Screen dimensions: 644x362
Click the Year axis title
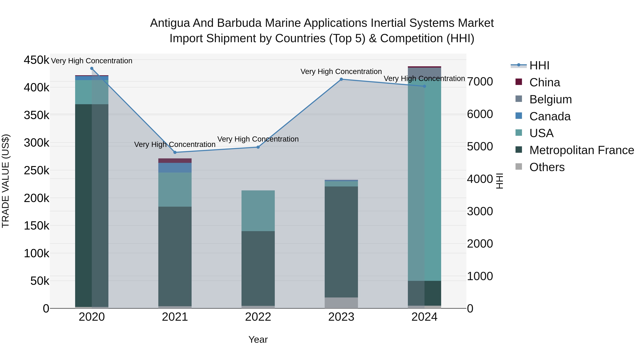(x=258, y=340)
